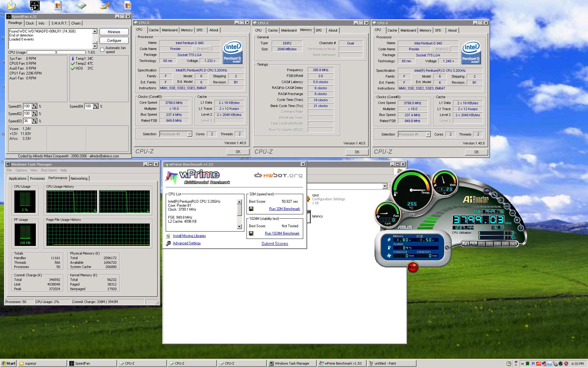Click SpeedFan log scroll-down arrow

pos(95,46)
